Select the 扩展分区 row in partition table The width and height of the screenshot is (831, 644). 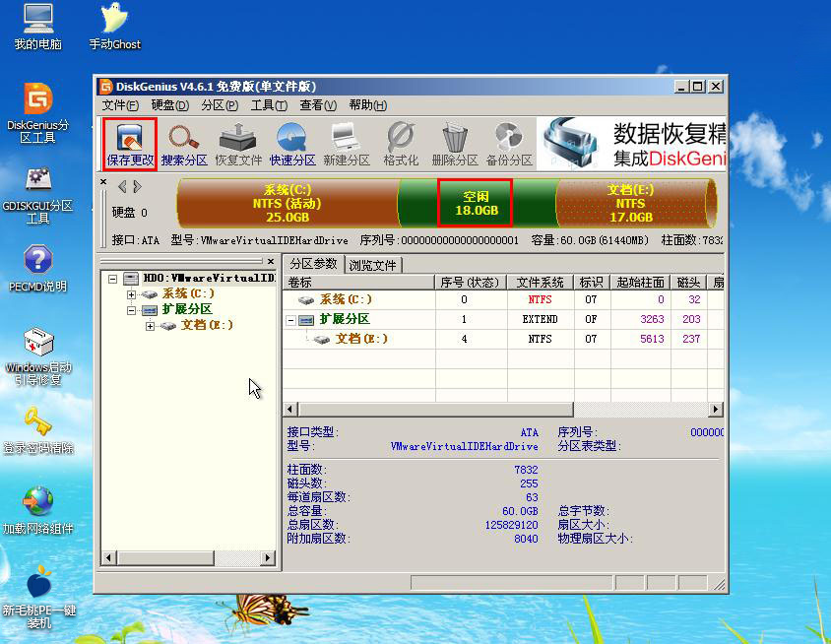503,320
